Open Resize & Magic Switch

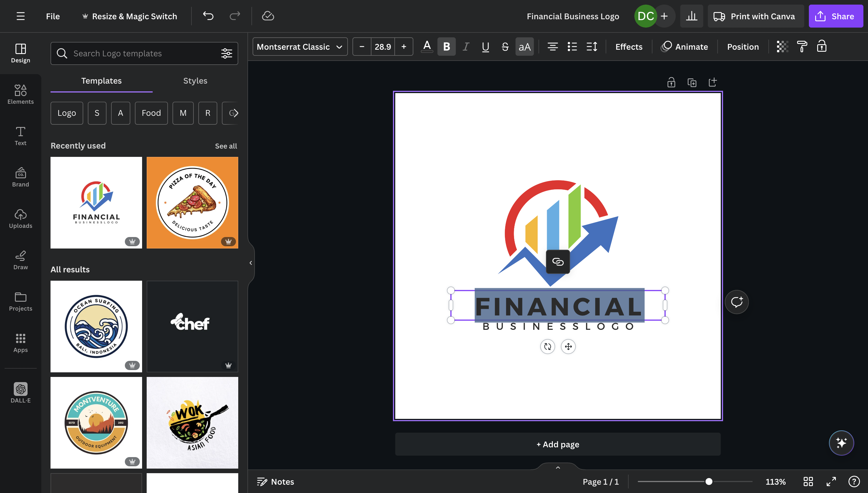[x=129, y=16]
